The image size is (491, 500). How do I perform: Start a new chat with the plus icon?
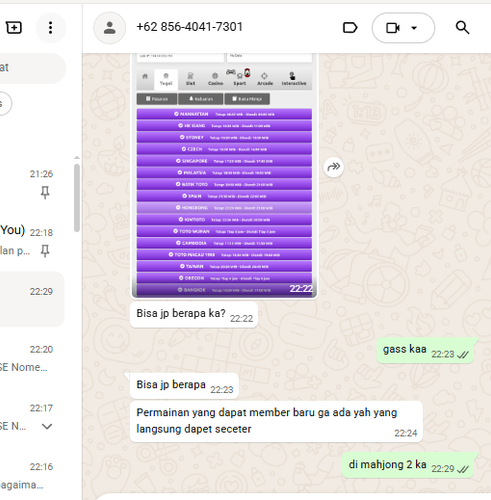[x=14, y=27]
